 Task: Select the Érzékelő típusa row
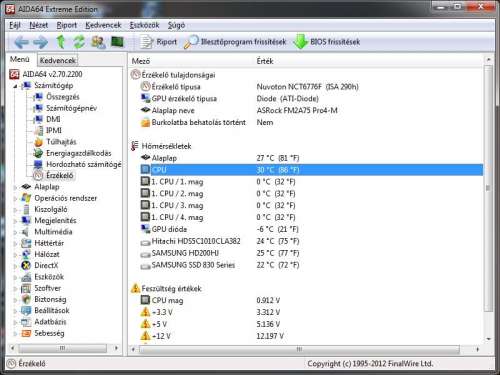306,87
